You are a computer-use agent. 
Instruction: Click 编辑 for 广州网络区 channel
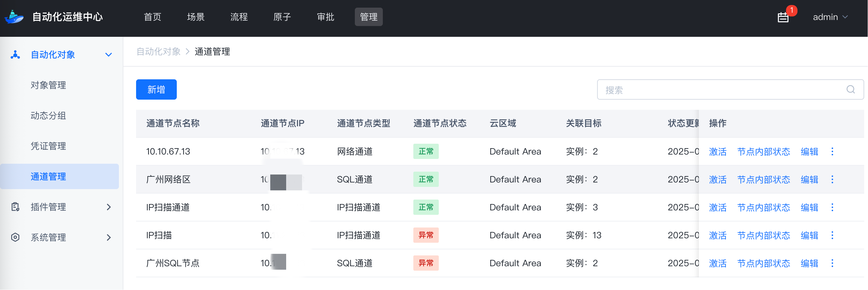tap(809, 180)
